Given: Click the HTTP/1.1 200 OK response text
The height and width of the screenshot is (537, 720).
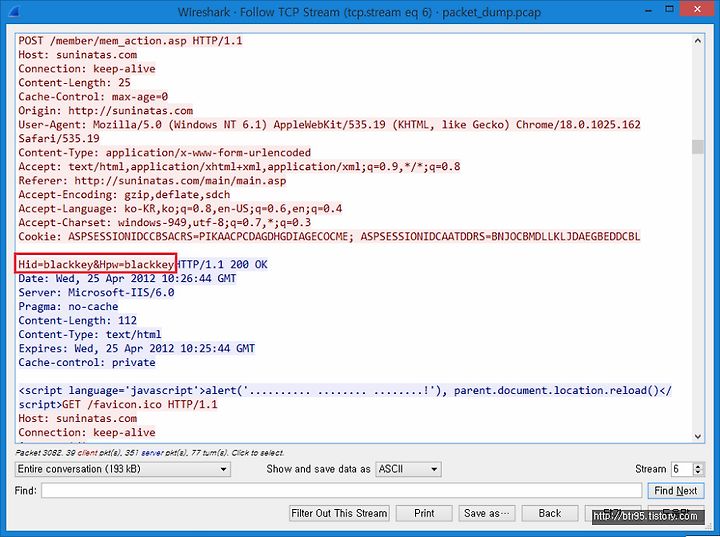Looking at the screenshot, I should point(222,264).
